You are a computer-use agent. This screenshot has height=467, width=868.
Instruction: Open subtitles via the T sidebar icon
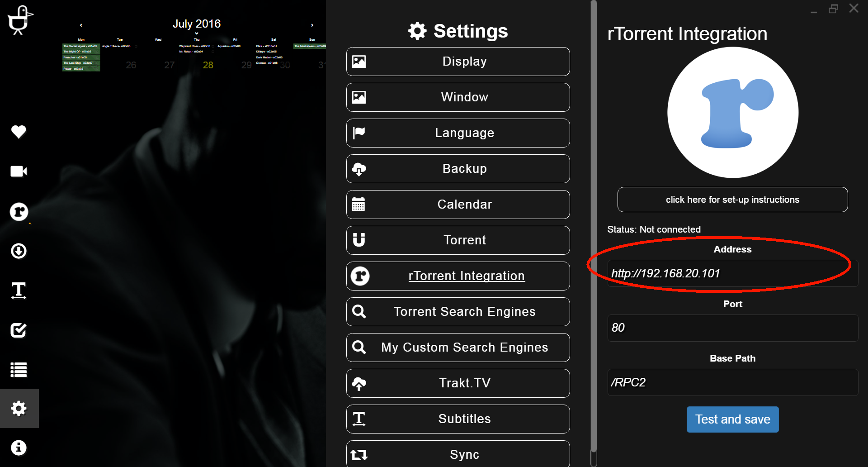19,291
